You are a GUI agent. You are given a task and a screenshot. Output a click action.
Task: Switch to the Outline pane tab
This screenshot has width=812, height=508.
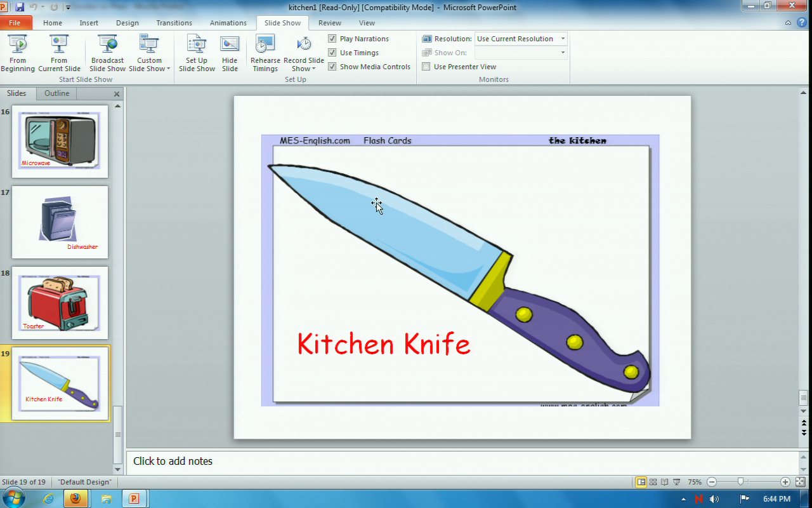click(56, 93)
